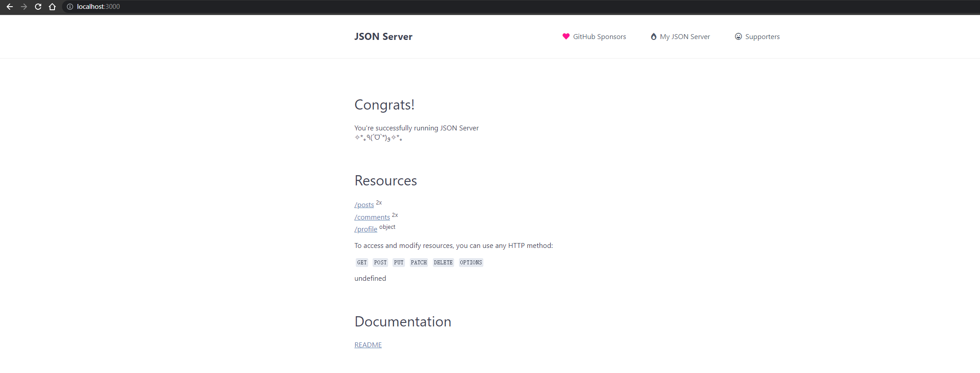980x373 pixels.
Task: Click the PUT method tag
Action: point(399,263)
